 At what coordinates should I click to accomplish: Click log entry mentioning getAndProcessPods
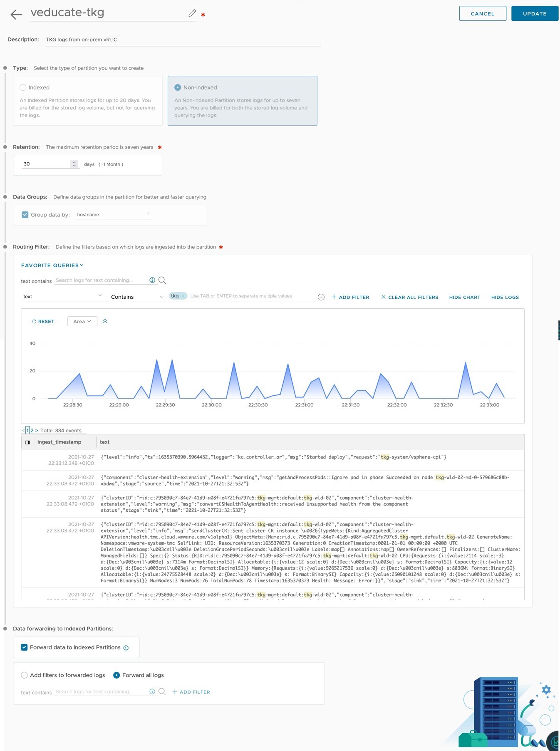click(x=273, y=481)
